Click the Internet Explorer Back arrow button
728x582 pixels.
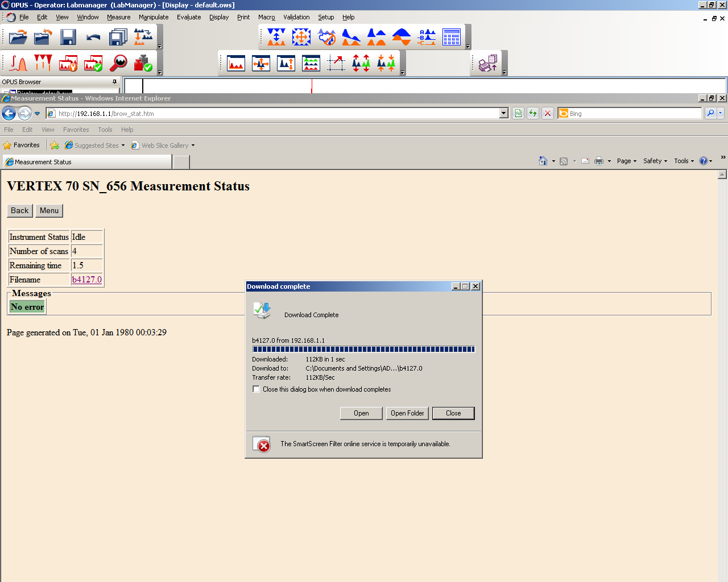click(x=9, y=113)
